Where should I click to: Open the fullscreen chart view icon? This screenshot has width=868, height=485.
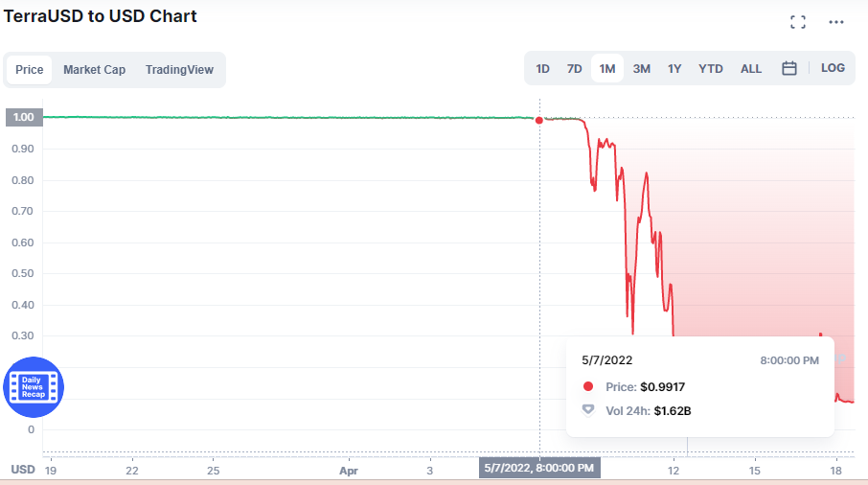[x=798, y=22]
